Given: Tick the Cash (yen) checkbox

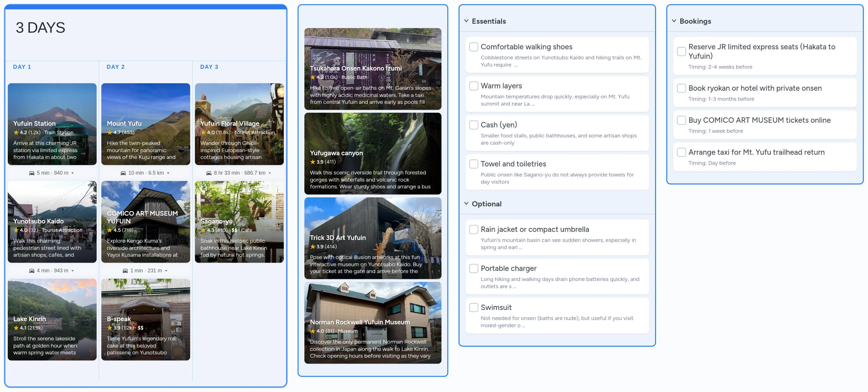Looking at the screenshot, I should pyautogui.click(x=473, y=125).
